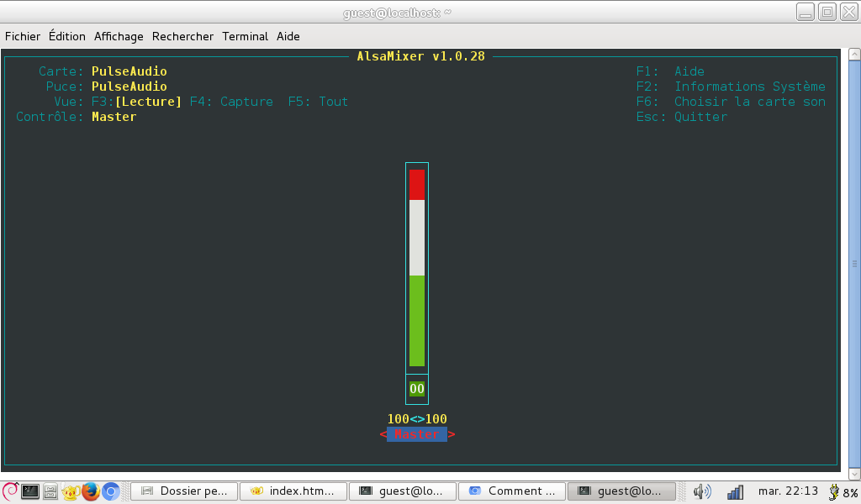Click the '100<>100' volume level text
861x504 pixels.
point(417,419)
